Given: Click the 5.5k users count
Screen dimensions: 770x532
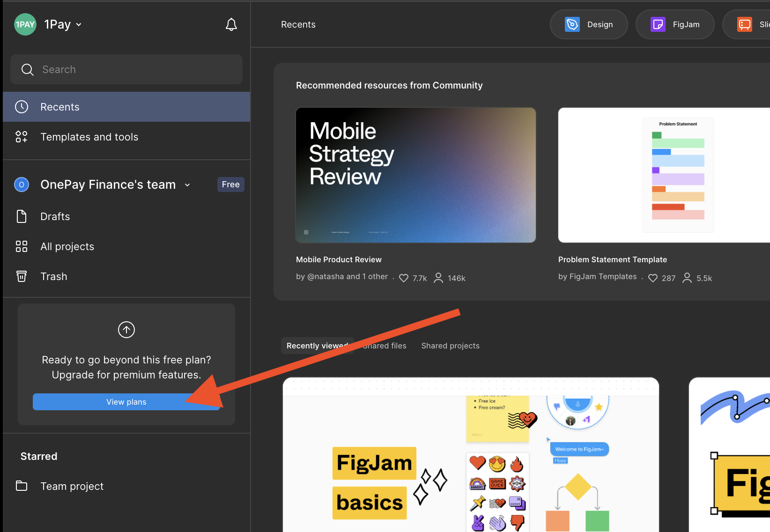Looking at the screenshot, I should [704, 278].
